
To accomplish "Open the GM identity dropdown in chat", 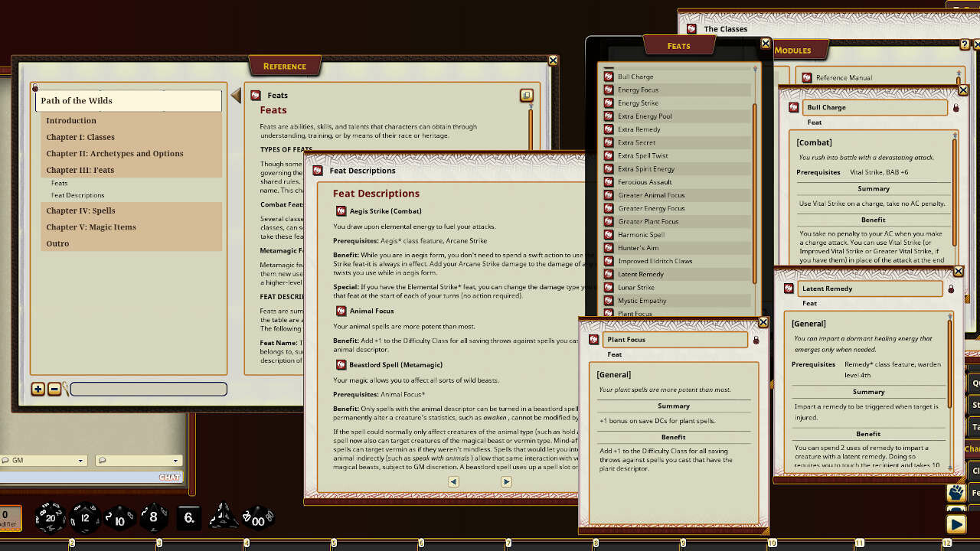I will (x=80, y=461).
